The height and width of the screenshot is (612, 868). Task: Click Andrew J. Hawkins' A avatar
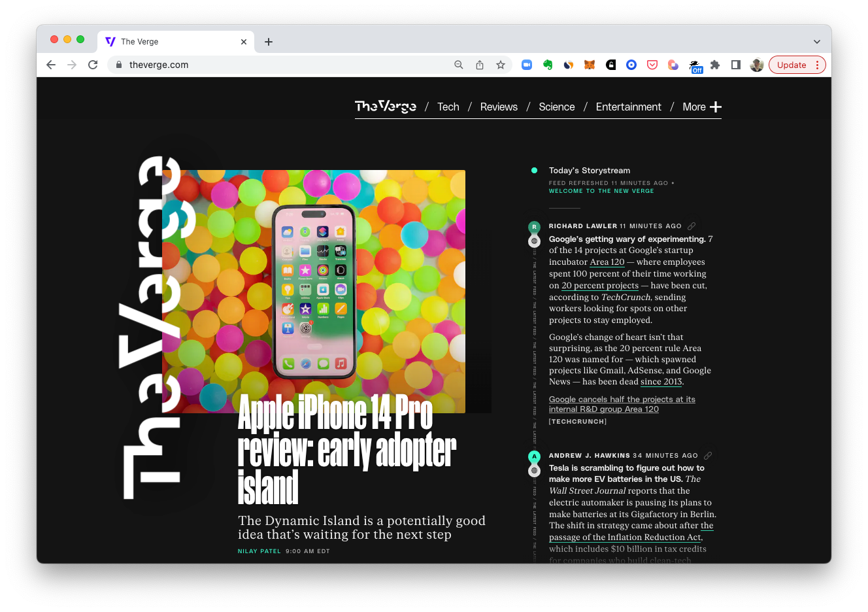(534, 456)
